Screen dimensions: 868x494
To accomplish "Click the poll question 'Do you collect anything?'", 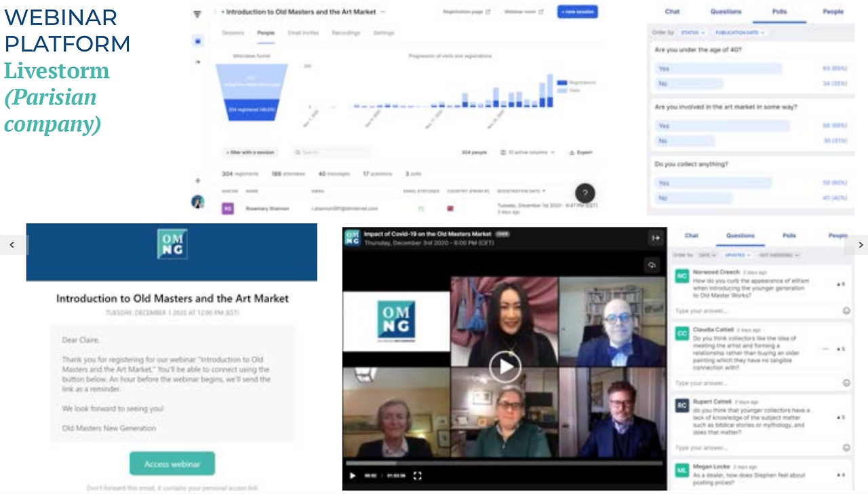I will click(x=691, y=164).
